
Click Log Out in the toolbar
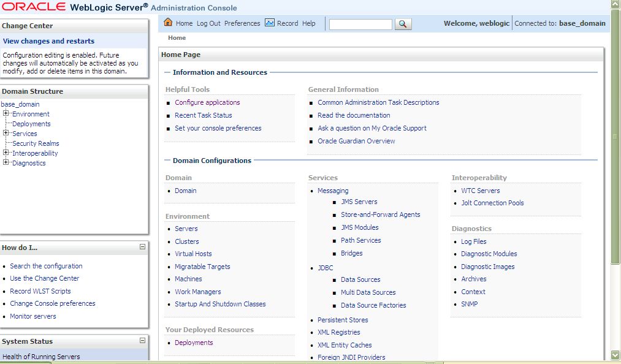click(208, 23)
